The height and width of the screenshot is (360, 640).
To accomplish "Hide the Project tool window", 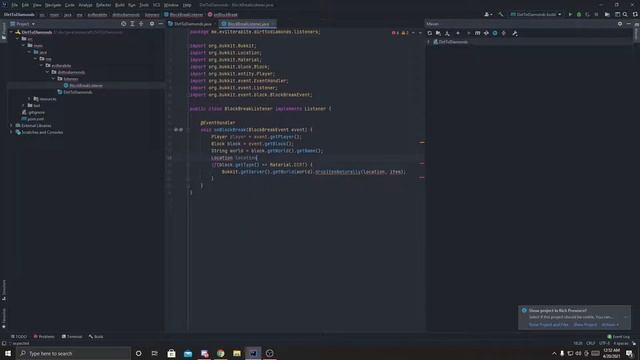I will 160,24.
